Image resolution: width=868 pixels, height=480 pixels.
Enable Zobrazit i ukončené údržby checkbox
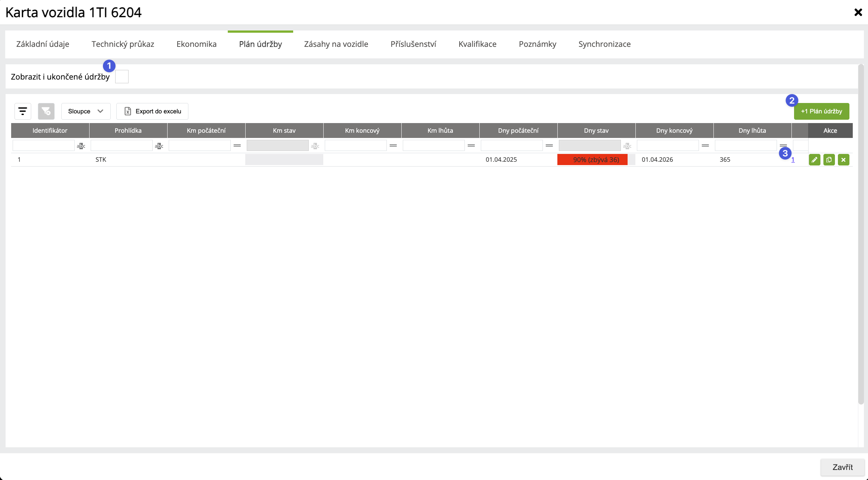pyautogui.click(x=122, y=77)
